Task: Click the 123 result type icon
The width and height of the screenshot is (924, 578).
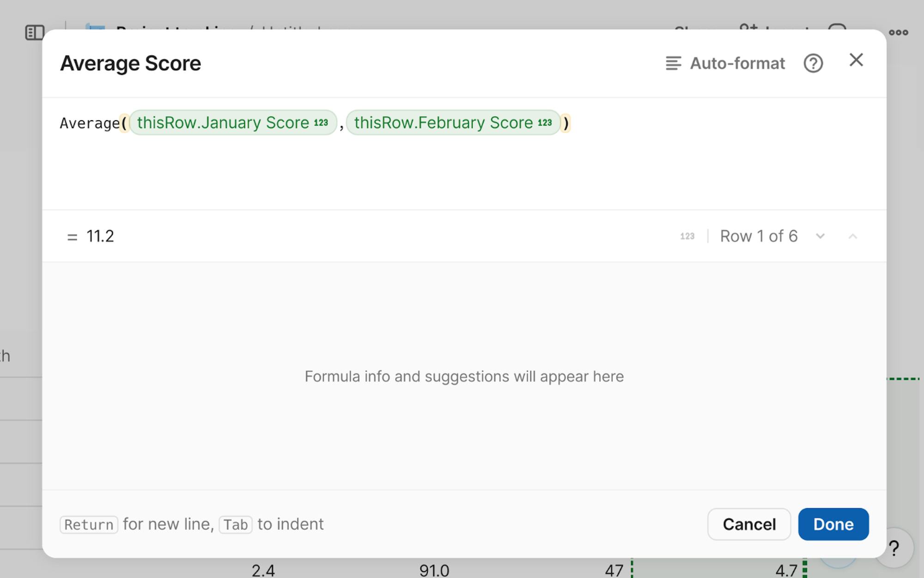Action: click(x=687, y=236)
